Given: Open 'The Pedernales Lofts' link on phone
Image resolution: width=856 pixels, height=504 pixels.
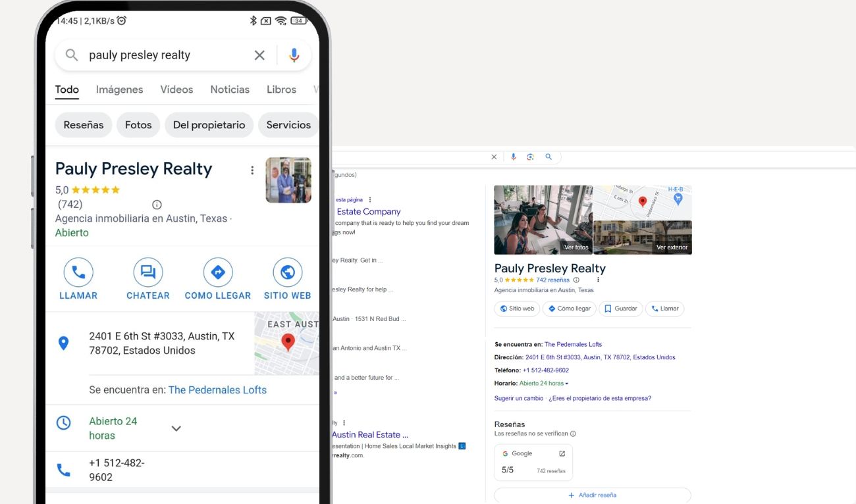Looking at the screenshot, I should pos(217,390).
